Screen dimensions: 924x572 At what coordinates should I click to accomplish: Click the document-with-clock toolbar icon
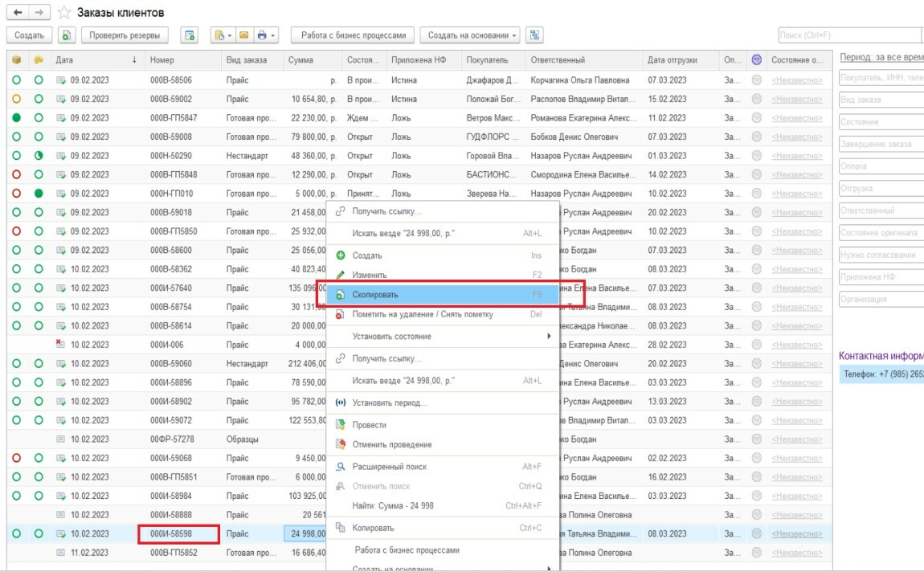(x=220, y=35)
